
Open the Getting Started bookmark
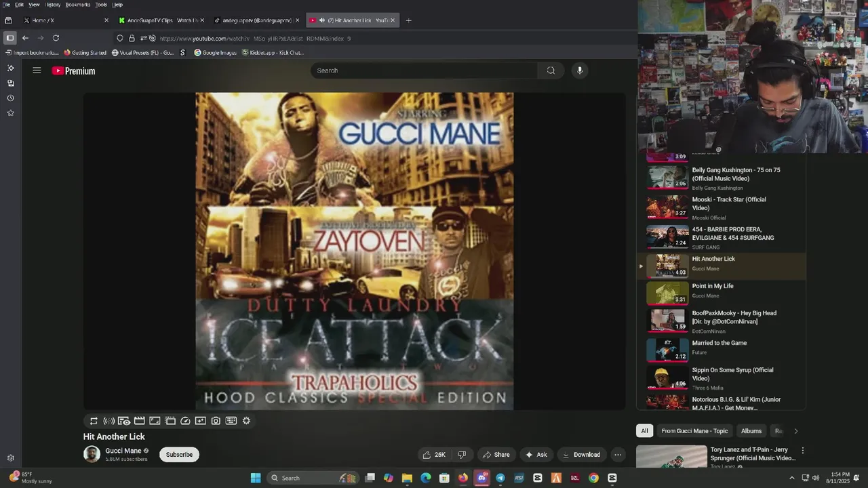click(85, 53)
